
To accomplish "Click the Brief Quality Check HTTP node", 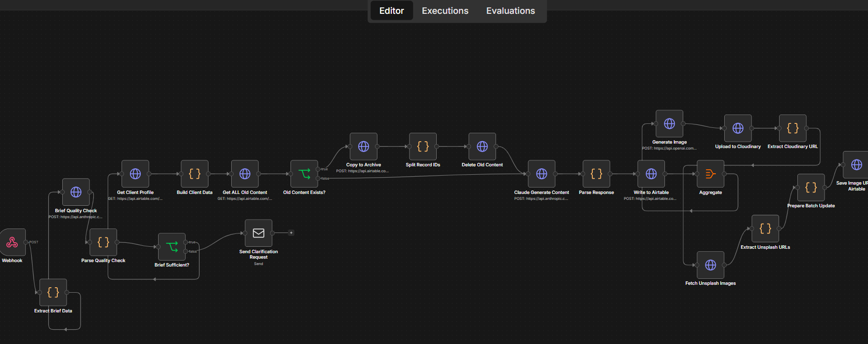I will [76, 192].
